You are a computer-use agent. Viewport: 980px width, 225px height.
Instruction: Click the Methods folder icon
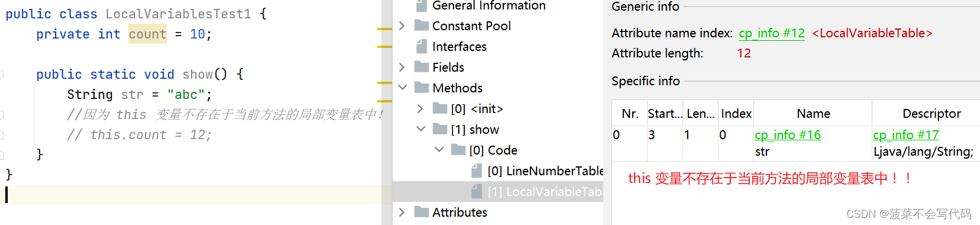pyautogui.click(x=422, y=88)
